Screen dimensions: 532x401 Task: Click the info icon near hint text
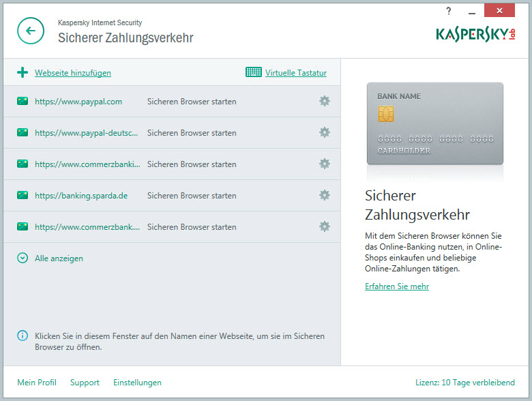(x=23, y=336)
